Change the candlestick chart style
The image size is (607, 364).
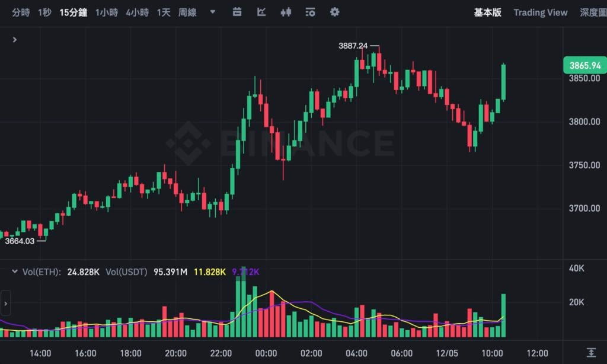(286, 12)
